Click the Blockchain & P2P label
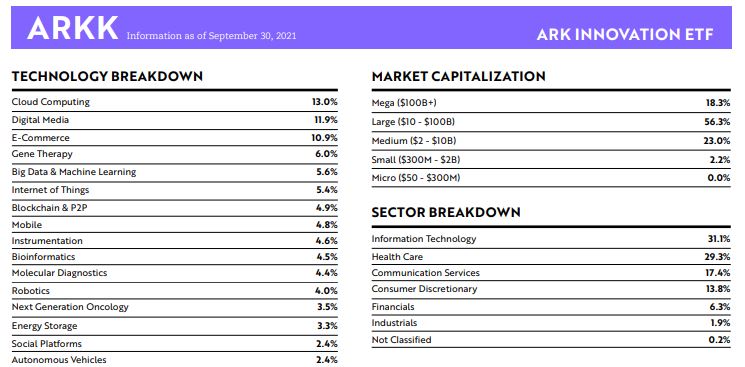The width and height of the screenshot is (745, 367). click(49, 208)
